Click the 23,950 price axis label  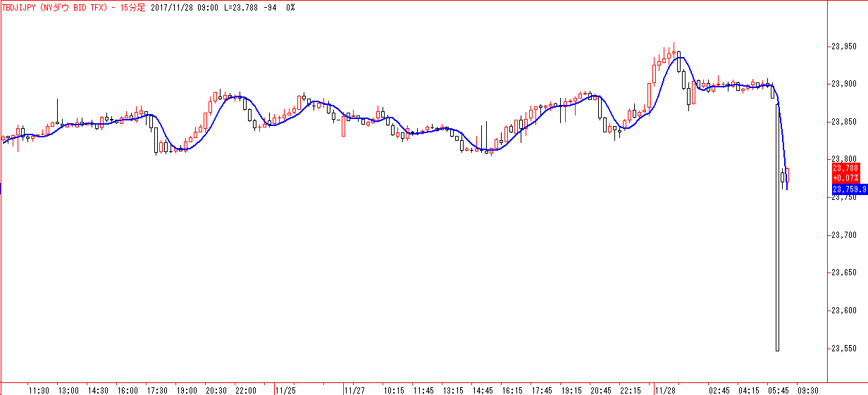pos(844,46)
